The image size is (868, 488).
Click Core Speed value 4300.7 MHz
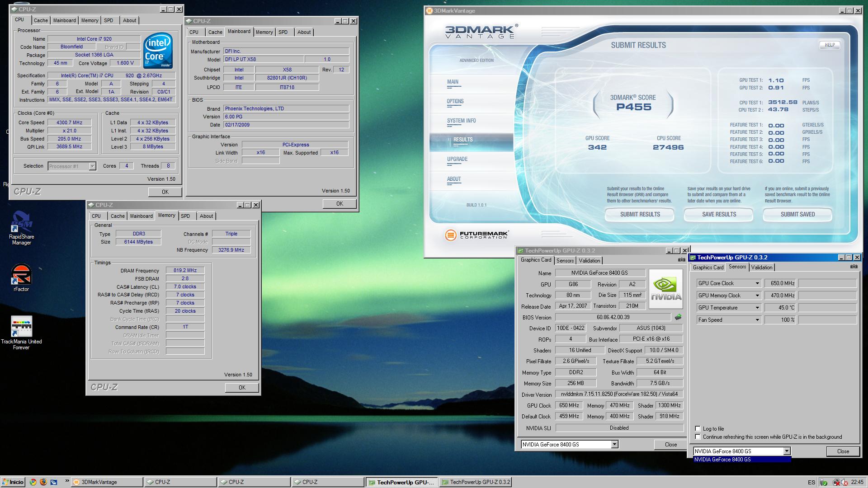click(69, 122)
